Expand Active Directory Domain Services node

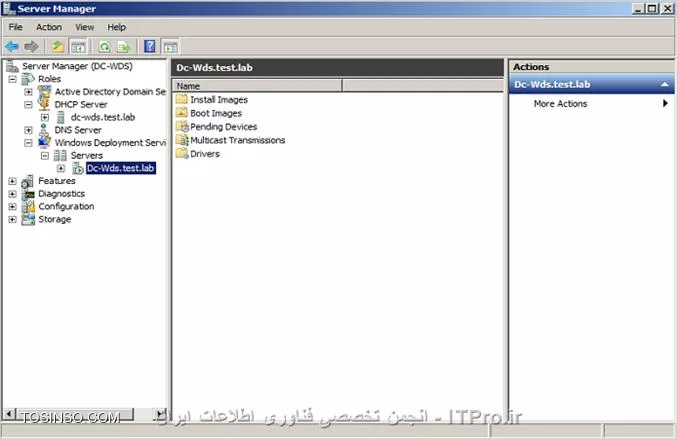pos(29,92)
